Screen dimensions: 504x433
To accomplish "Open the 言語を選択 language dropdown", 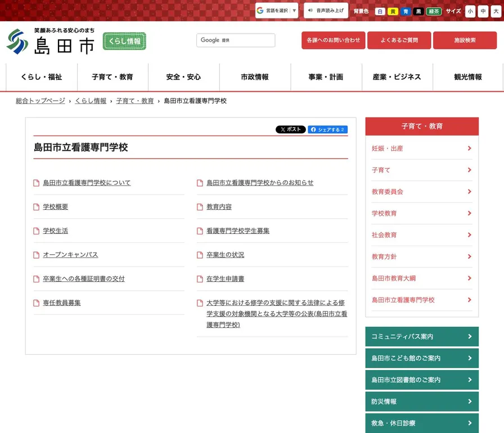I will click(277, 11).
